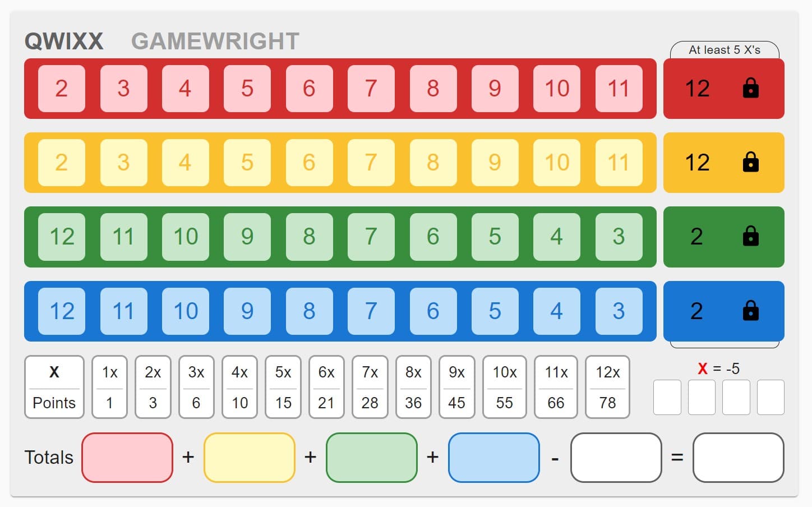Click the blue Totals field

[x=494, y=457]
